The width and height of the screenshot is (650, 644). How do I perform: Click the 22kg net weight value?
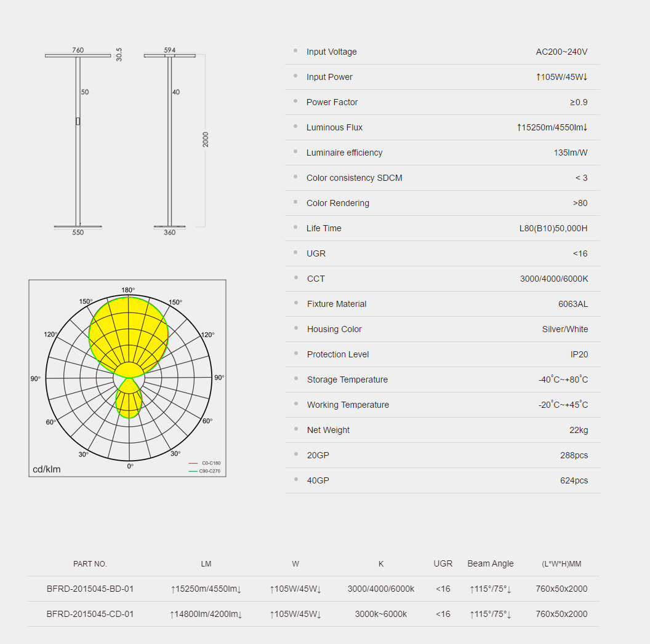coord(578,430)
